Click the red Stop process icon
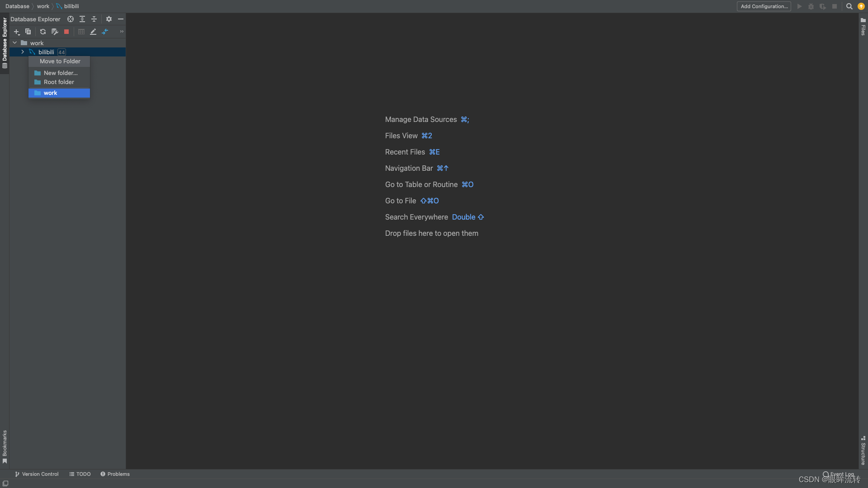The width and height of the screenshot is (868, 488). [66, 32]
